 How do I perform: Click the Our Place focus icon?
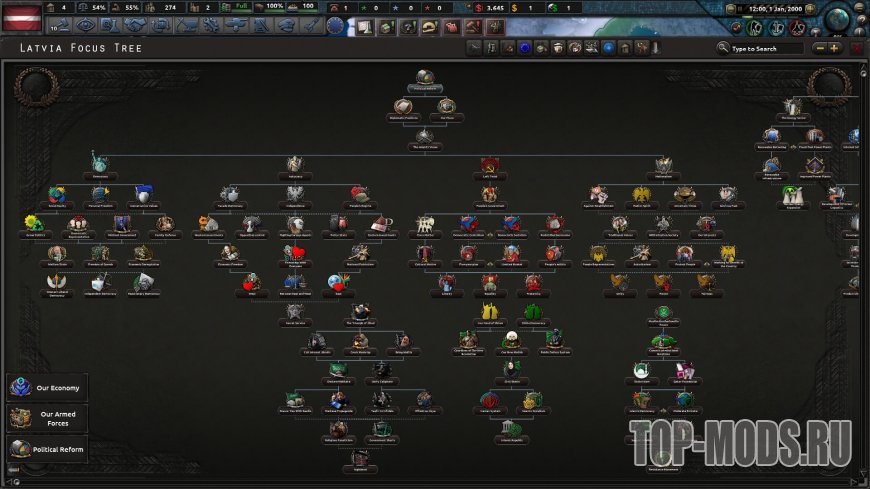[x=447, y=107]
